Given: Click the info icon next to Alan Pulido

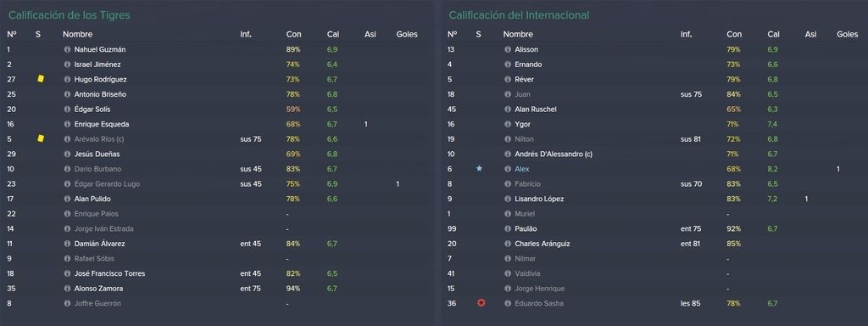Looking at the screenshot, I should (68, 199).
